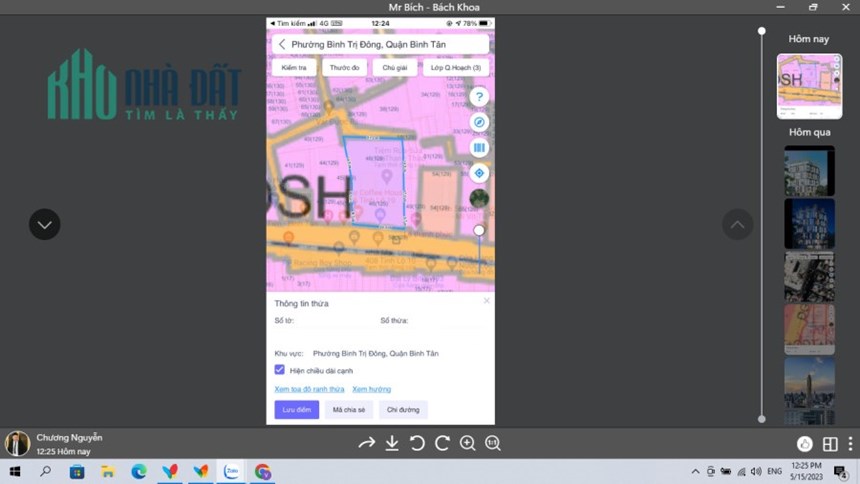Zoom in with the magnifier plus icon
This screenshot has width=860, height=484.
tap(467, 443)
